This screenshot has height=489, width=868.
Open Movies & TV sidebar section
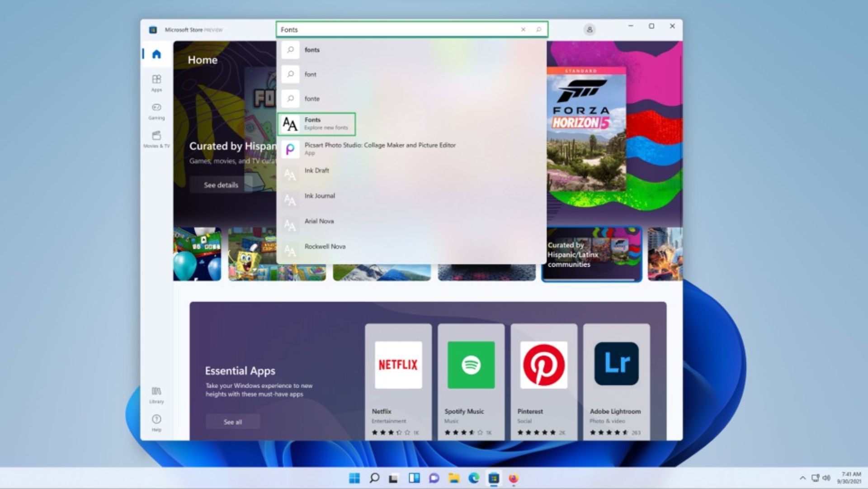(x=156, y=139)
